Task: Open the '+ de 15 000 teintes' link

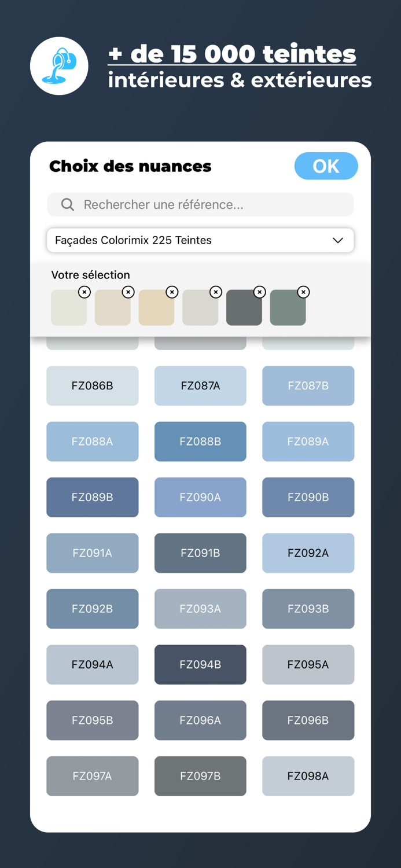Action: (231, 54)
